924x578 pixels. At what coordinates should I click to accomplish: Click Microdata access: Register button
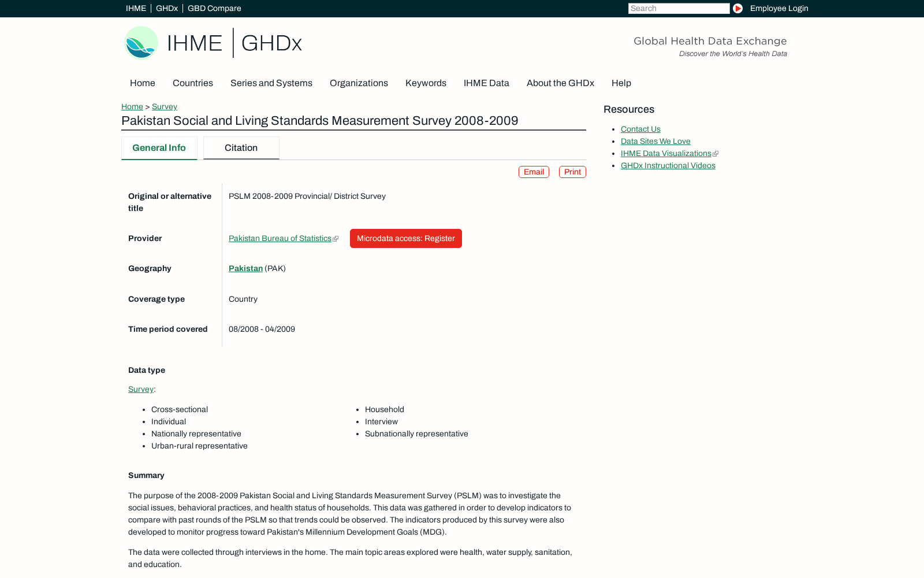pyautogui.click(x=406, y=239)
